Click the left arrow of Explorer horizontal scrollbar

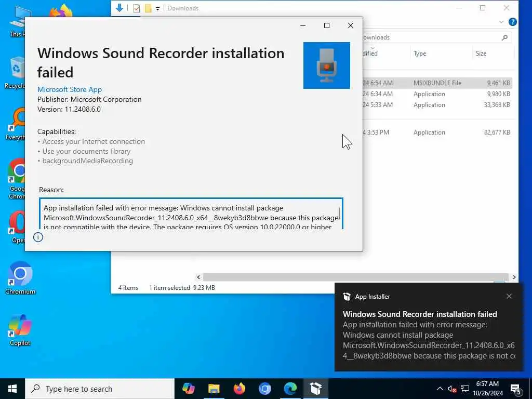pyautogui.click(x=199, y=277)
